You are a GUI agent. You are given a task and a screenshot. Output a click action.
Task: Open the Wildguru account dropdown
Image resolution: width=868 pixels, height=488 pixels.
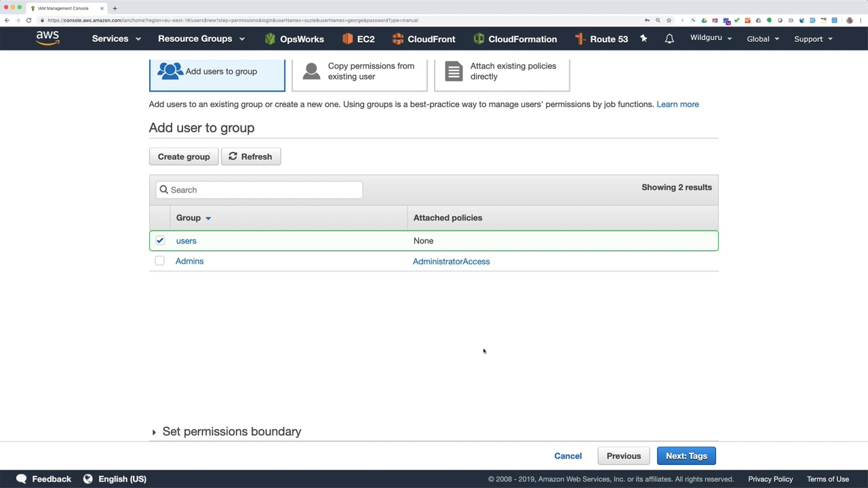click(711, 38)
